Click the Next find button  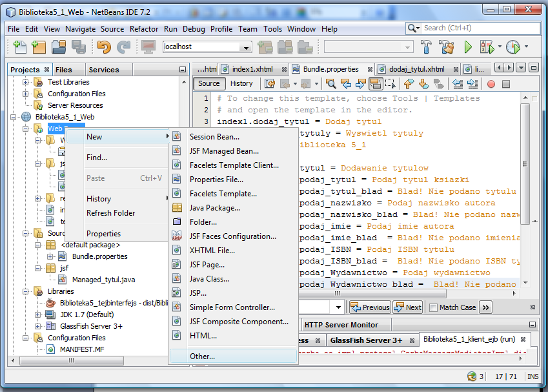pyautogui.click(x=408, y=307)
